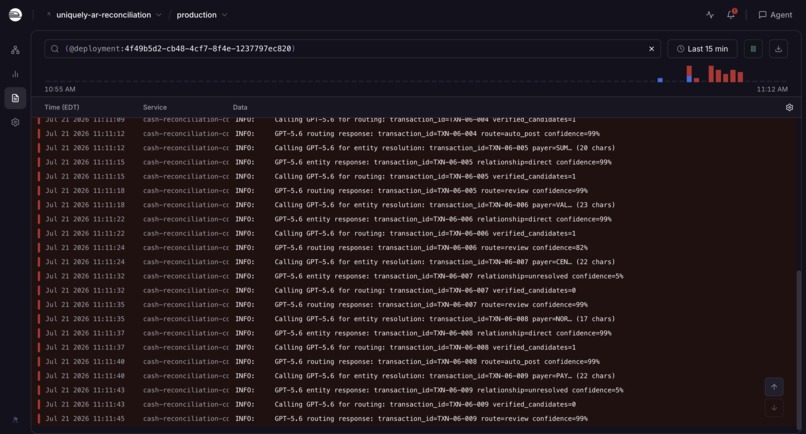
Task: Clear the deployment filter with the X
Action: point(651,49)
